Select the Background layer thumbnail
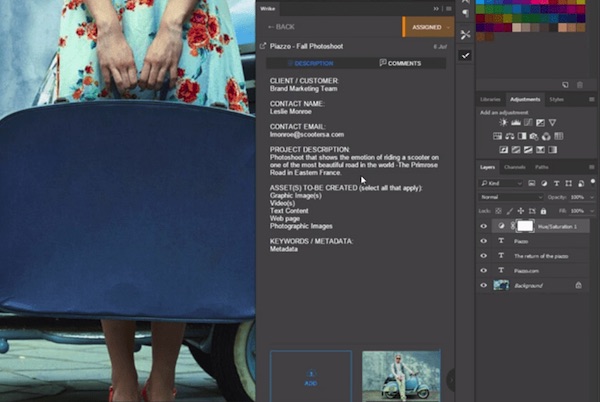The height and width of the screenshot is (402, 600). click(x=501, y=285)
